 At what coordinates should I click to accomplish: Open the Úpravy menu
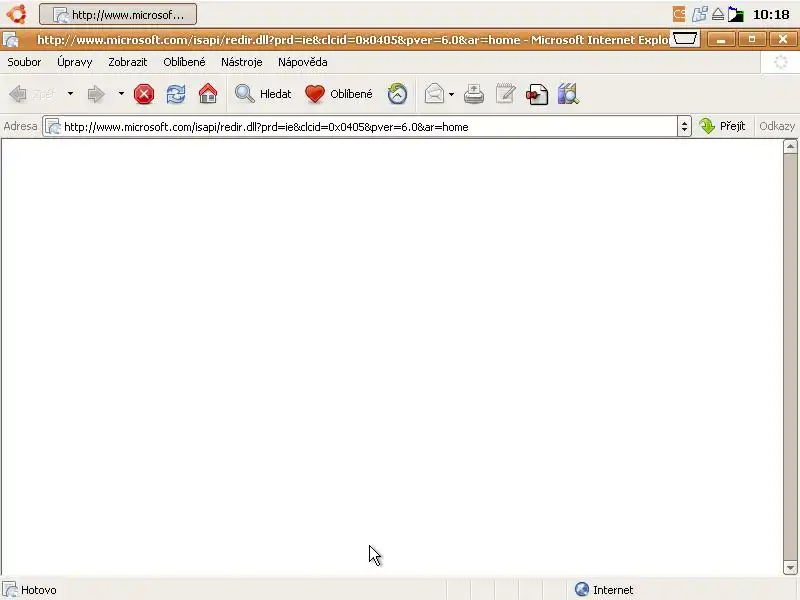pyautogui.click(x=74, y=62)
